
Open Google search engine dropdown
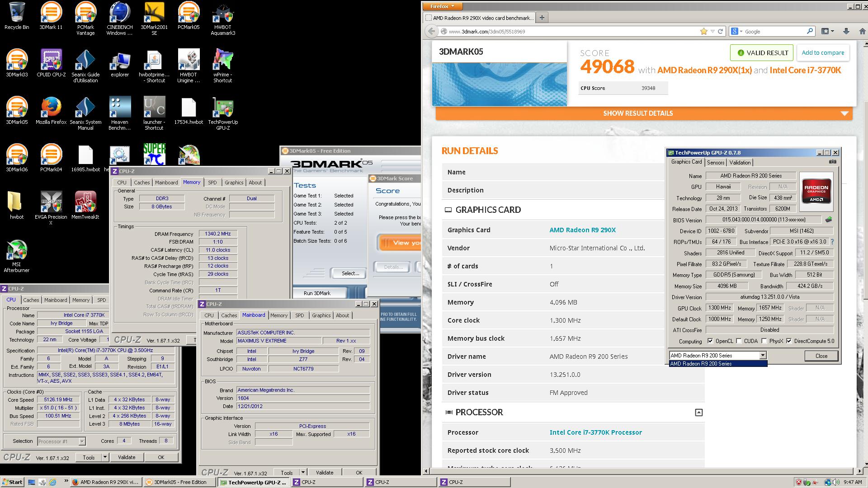click(x=736, y=31)
